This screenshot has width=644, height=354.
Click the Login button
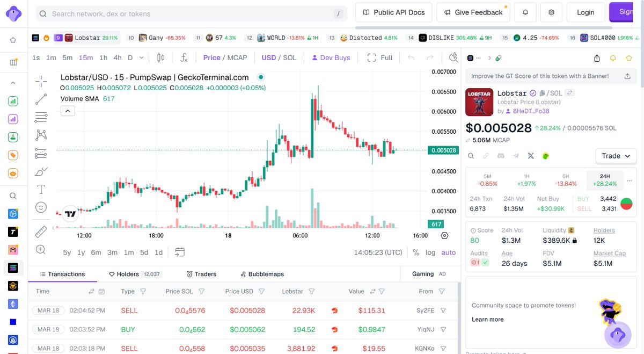tap(586, 12)
